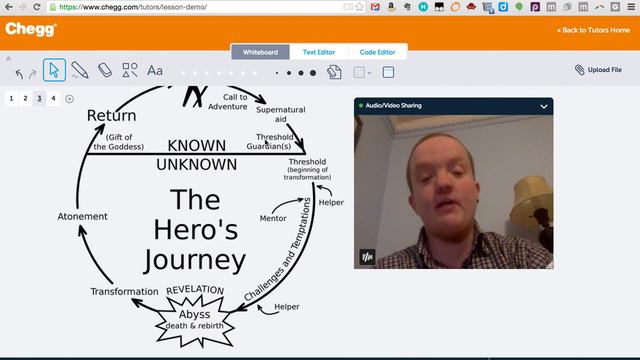This screenshot has height=360, width=640.
Task: Open the shapes tool
Action: coord(130,70)
